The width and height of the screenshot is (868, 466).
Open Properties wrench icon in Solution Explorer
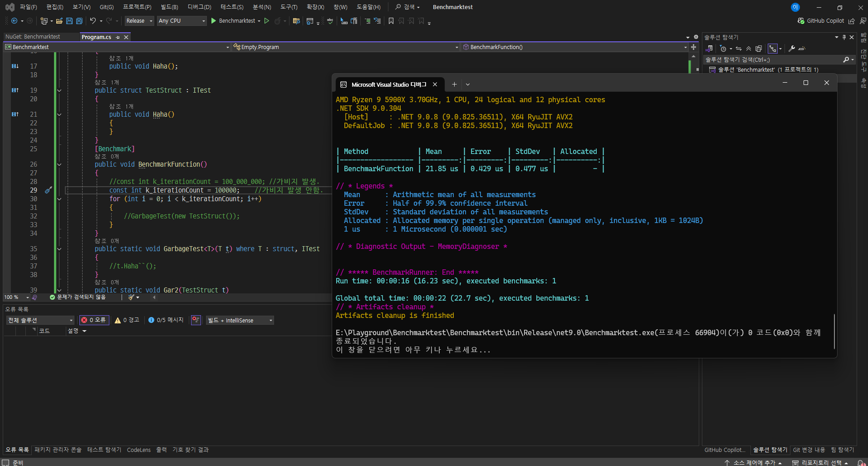[792, 49]
